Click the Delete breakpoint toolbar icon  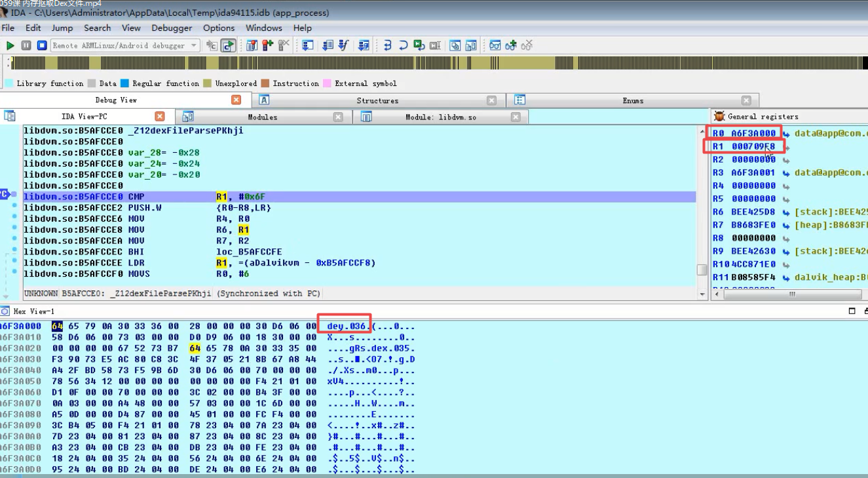tap(284, 45)
